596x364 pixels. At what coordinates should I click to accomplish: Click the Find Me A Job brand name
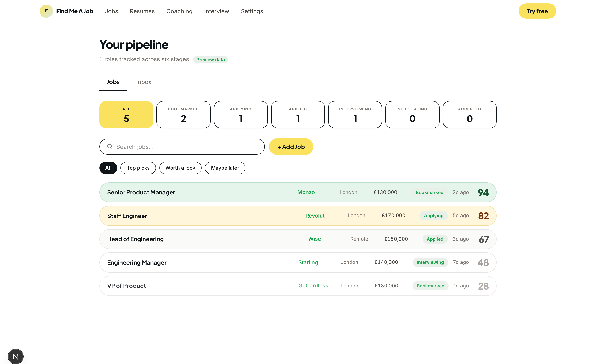pyautogui.click(x=75, y=11)
